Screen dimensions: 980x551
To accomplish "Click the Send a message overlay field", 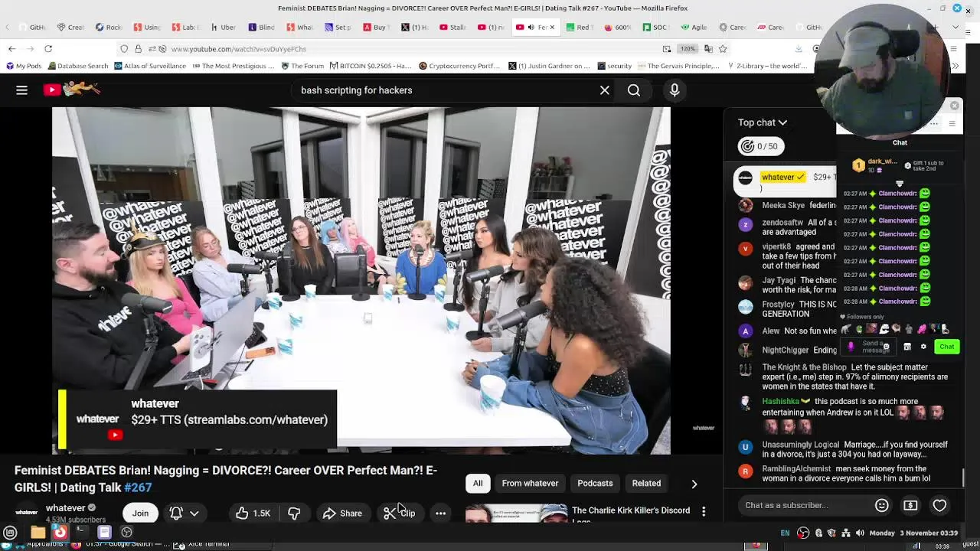I will (x=869, y=347).
